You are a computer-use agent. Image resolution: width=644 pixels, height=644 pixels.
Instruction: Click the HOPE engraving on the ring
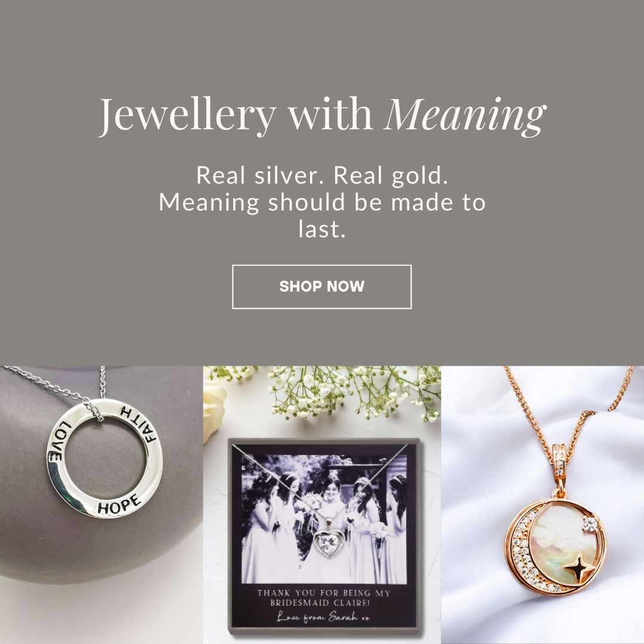(x=119, y=505)
